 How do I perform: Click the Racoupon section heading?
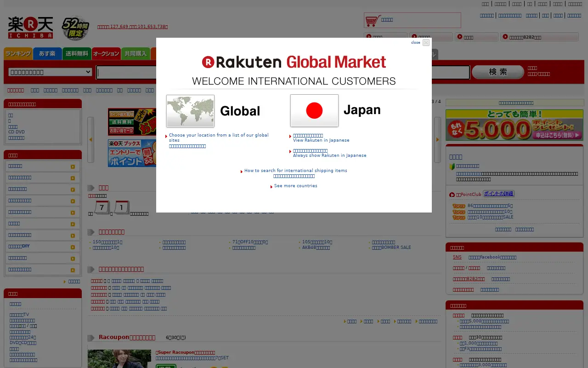point(127,337)
